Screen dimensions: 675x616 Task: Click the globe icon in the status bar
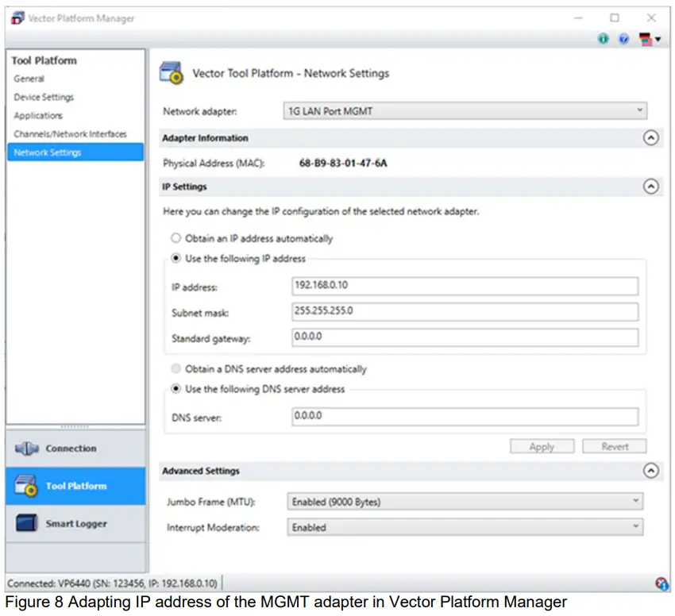pos(662,582)
